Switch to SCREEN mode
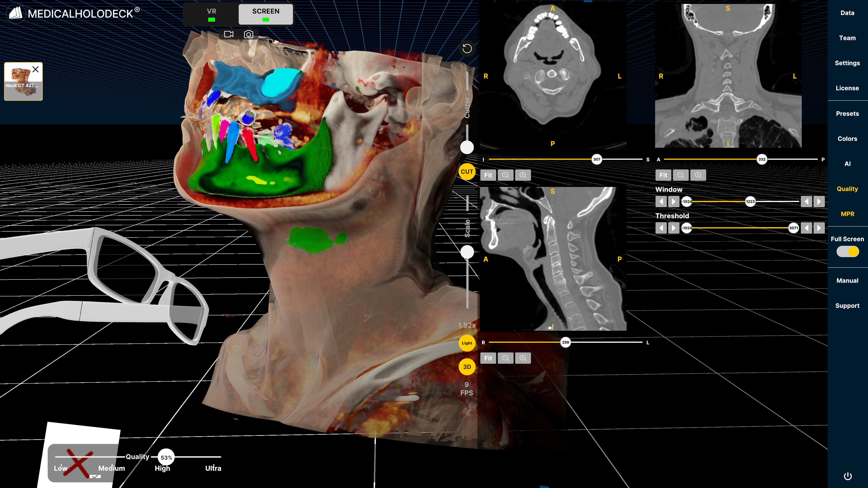The width and height of the screenshot is (868, 488). [x=266, y=14]
